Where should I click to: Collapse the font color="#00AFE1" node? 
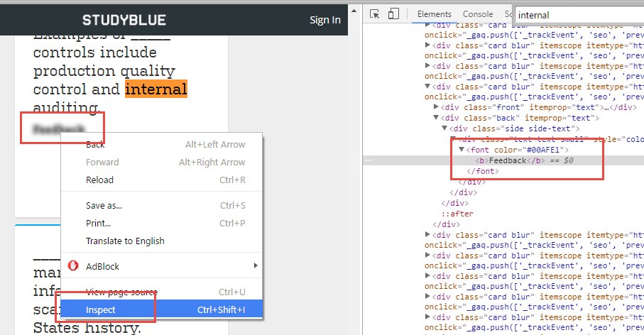pyautogui.click(x=462, y=150)
